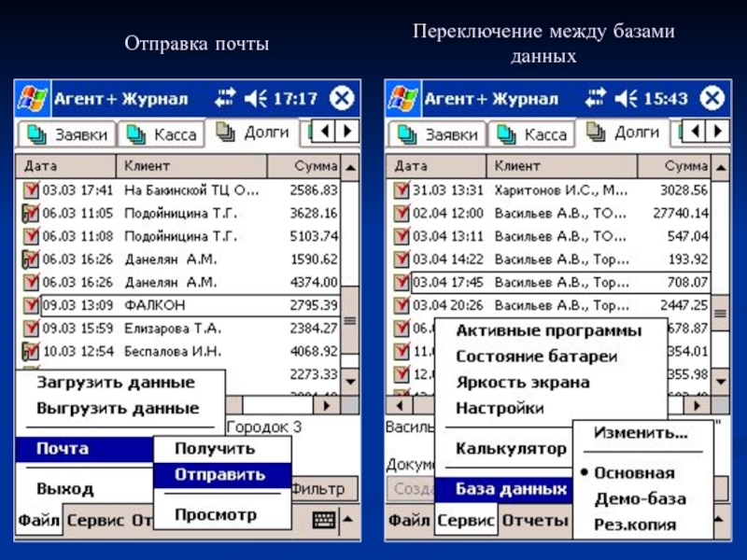Screen dimensions: 747x560
Task: Open Касса tab in right window
Action: tap(531, 134)
